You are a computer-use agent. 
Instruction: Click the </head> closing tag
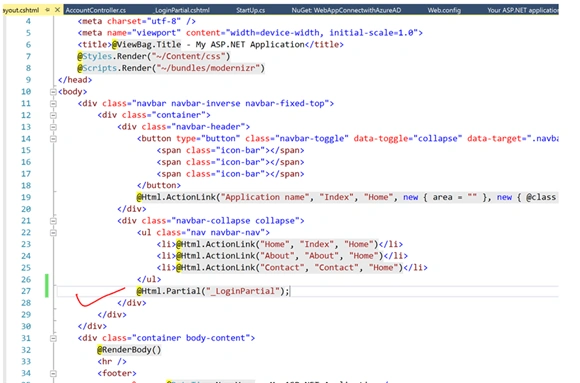tap(75, 80)
